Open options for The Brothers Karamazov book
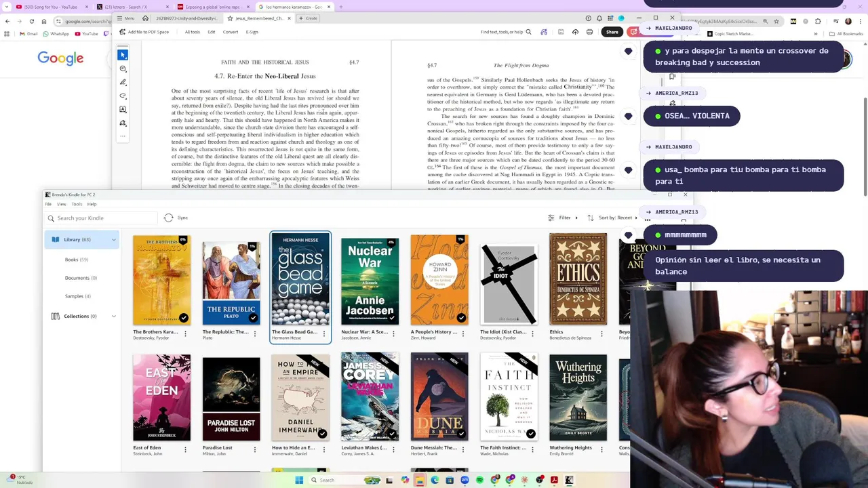 185,333
